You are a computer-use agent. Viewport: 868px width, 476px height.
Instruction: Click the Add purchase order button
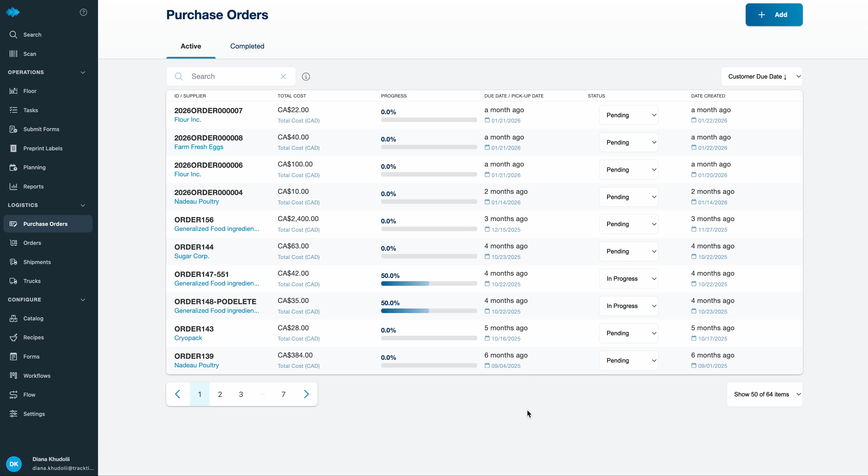(x=774, y=15)
